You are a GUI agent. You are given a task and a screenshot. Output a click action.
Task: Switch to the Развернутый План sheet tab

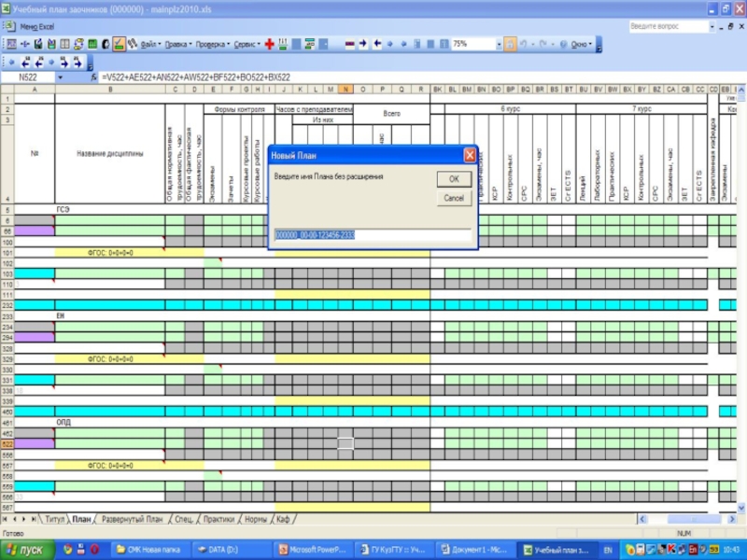coord(132,519)
